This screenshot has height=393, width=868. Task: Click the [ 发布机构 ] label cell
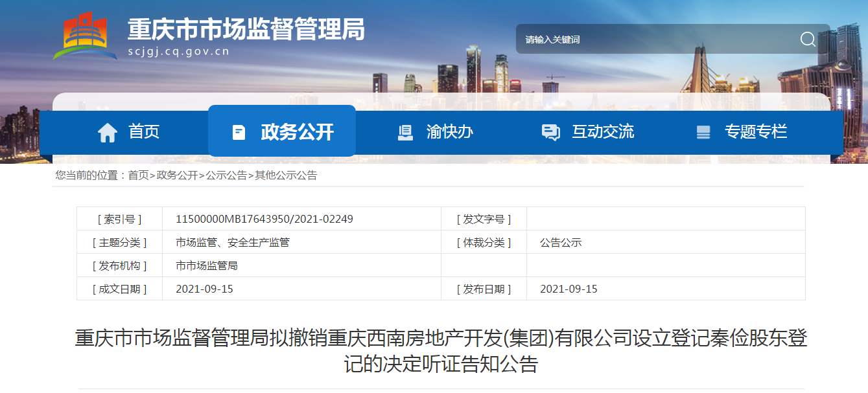tap(120, 266)
